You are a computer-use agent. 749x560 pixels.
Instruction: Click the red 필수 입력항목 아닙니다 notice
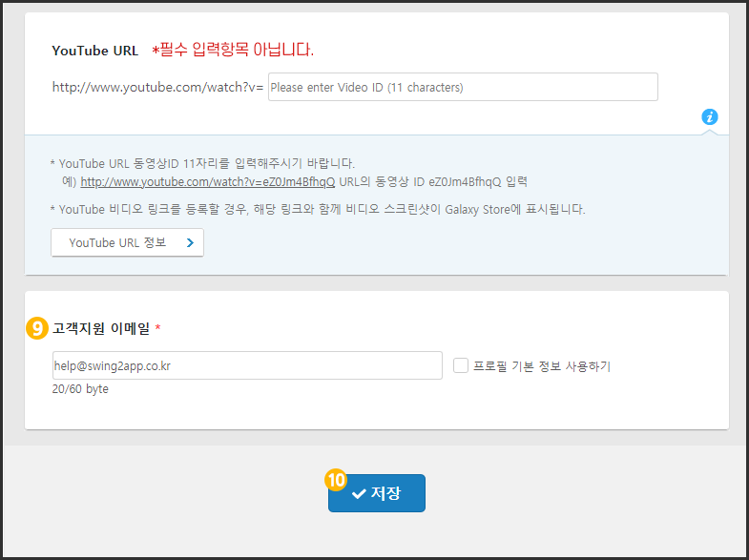pyautogui.click(x=233, y=50)
